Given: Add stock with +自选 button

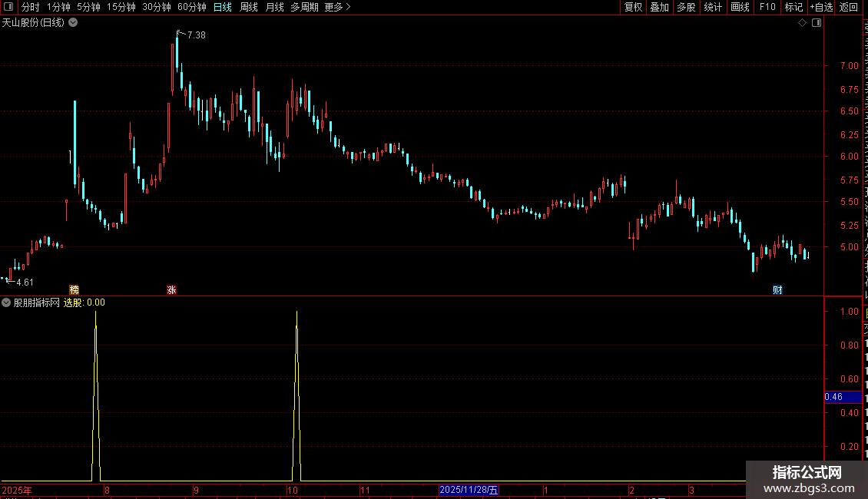Looking at the screenshot, I should tap(821, 7).
